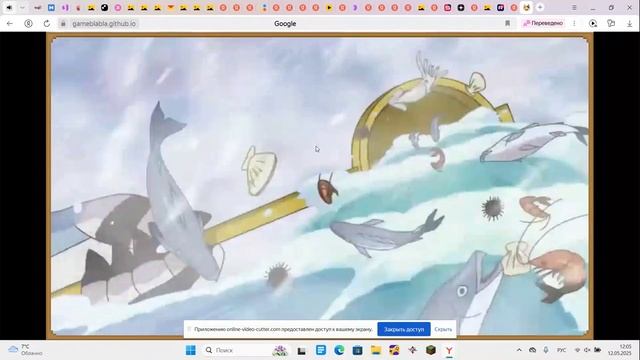Open Yandex Browser taskbar icon
This screenshot has width=640, height=360.
pyautogui.click(x=449, y=350)
